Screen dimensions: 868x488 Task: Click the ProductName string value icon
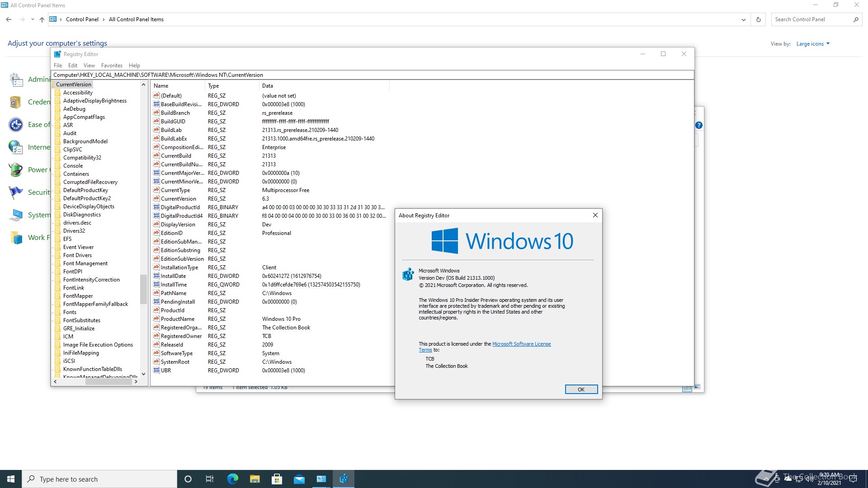(x=156, y=319)
